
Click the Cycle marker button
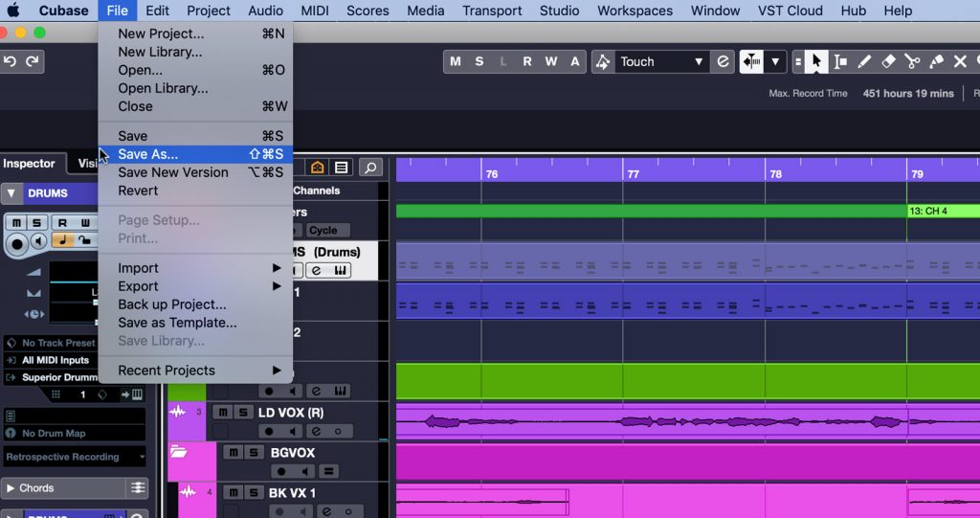323,230
